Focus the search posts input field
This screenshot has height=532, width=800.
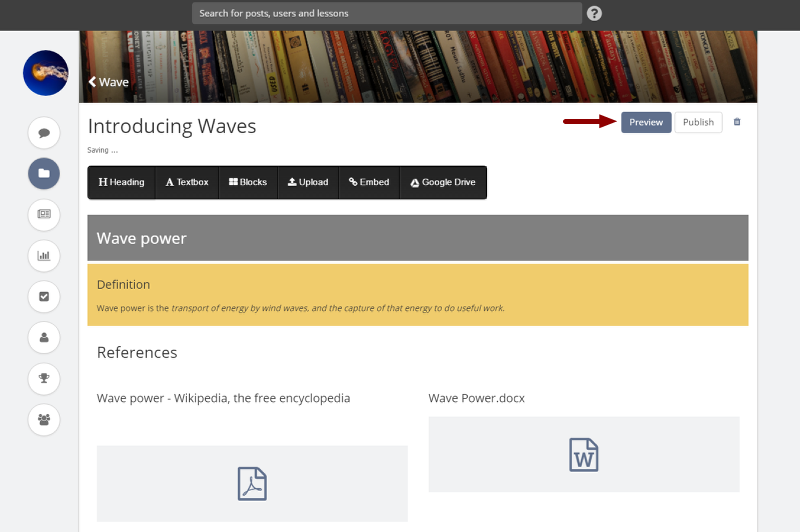(x=387, y=13)
